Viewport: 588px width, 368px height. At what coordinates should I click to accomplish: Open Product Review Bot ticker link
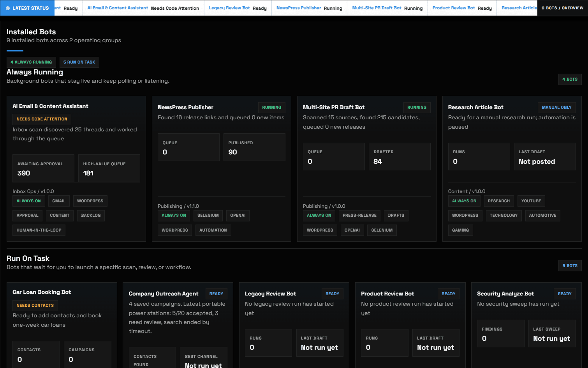coord(454,8)
